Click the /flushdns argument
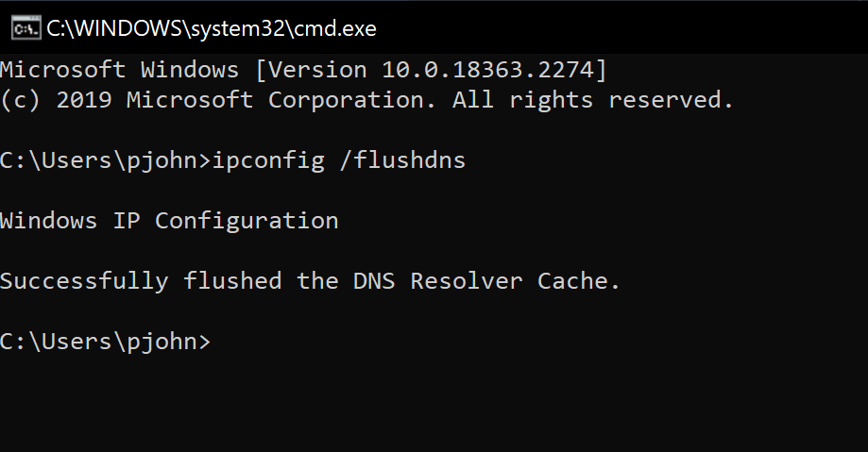 pyautogui.click(x=403, y=159)
